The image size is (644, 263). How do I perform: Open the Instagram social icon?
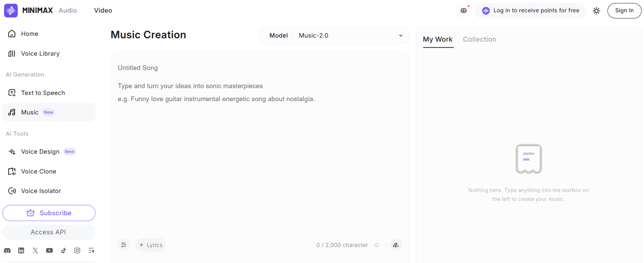77,250
